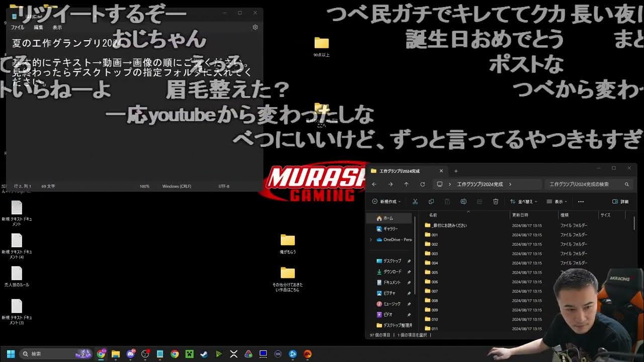Go to ホーム in navigation pane

(389, 218)
